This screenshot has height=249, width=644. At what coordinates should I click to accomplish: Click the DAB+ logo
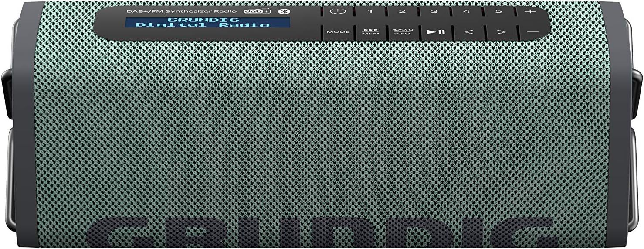tap(258, 12)
